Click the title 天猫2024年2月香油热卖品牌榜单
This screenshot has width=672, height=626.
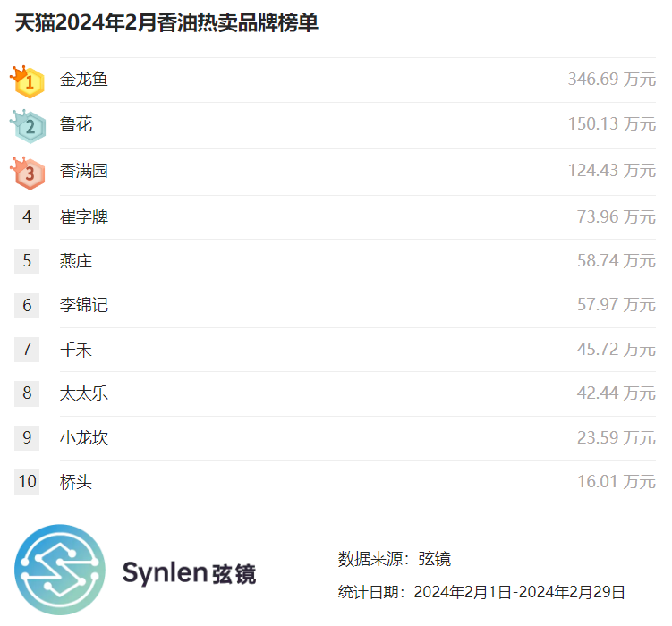pos(166,22)
